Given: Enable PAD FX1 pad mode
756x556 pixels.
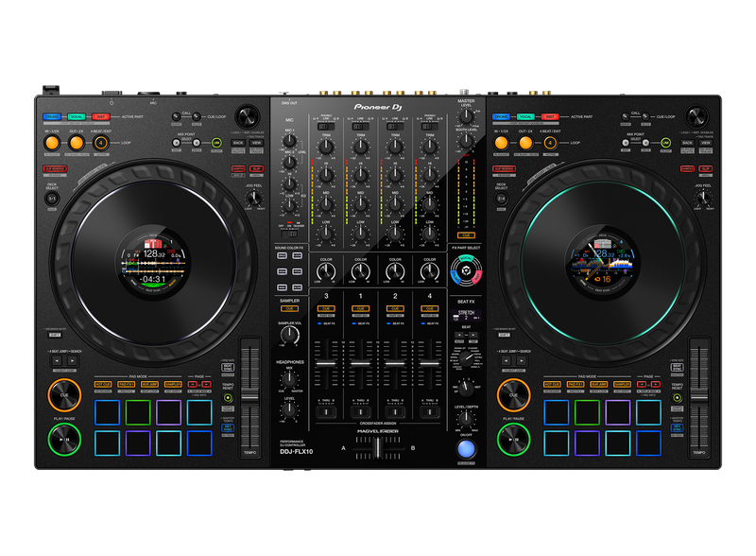Looking at the screenshot, I should point(128,384).
